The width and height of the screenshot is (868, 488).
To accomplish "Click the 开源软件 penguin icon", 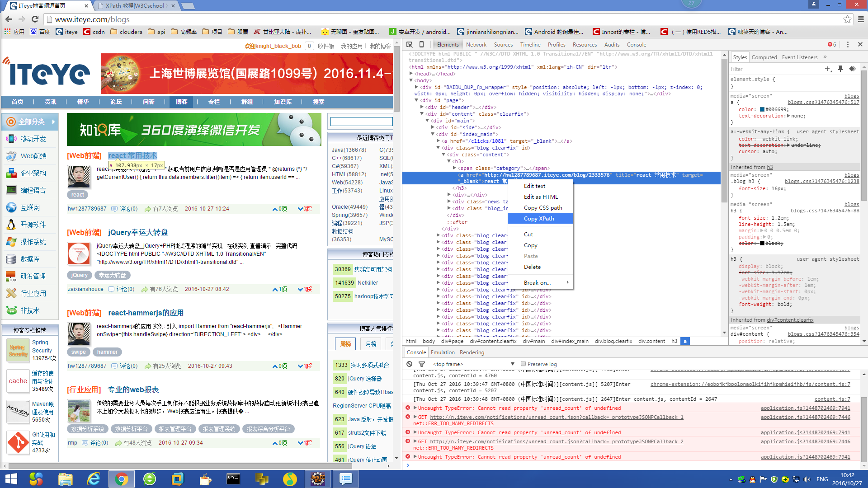I will (11, 225).
